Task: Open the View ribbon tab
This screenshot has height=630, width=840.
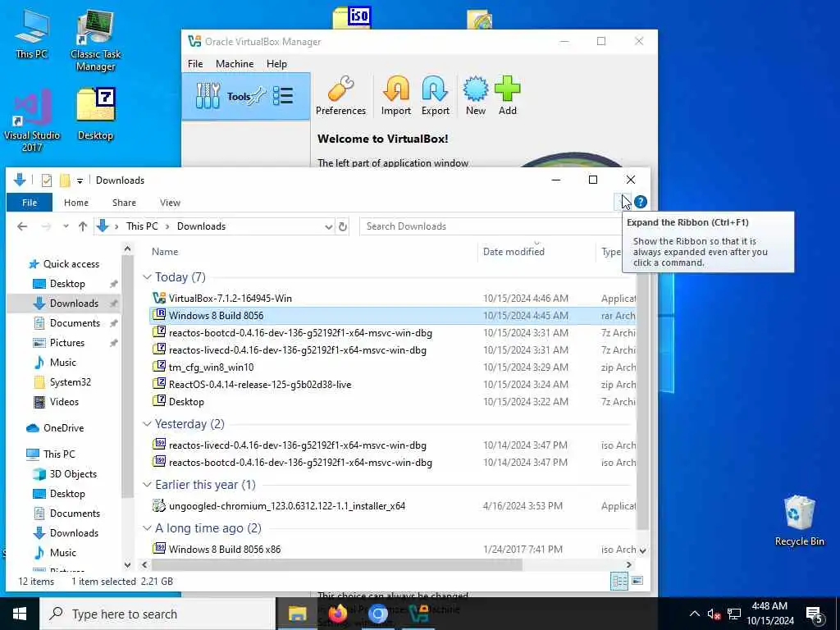Action: pyautogui.click(x=170, y=203)
